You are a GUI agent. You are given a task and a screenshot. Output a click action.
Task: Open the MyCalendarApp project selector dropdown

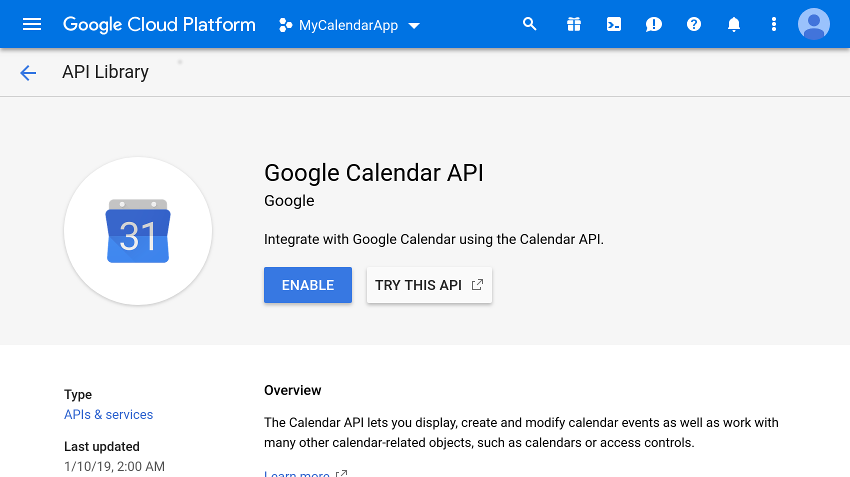pyautogui.click(x=350, y=25)
